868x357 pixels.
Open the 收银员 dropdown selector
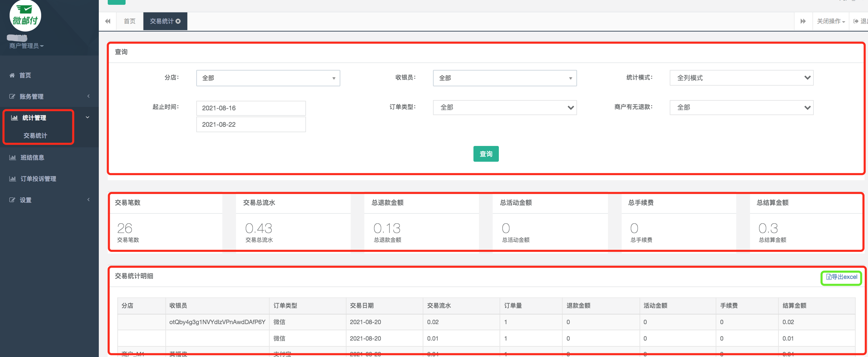tap(505, 78)
